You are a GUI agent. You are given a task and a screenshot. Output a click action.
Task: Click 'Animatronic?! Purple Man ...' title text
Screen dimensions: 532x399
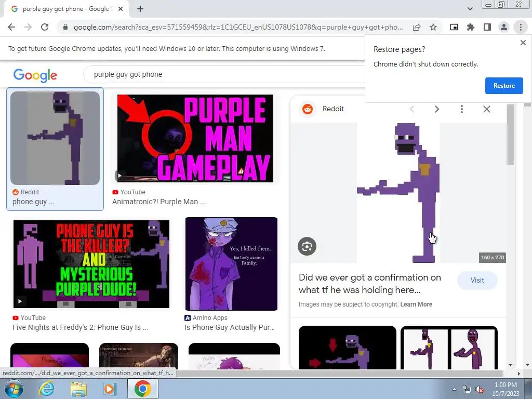pyautogui.click(x=159, y=202)
